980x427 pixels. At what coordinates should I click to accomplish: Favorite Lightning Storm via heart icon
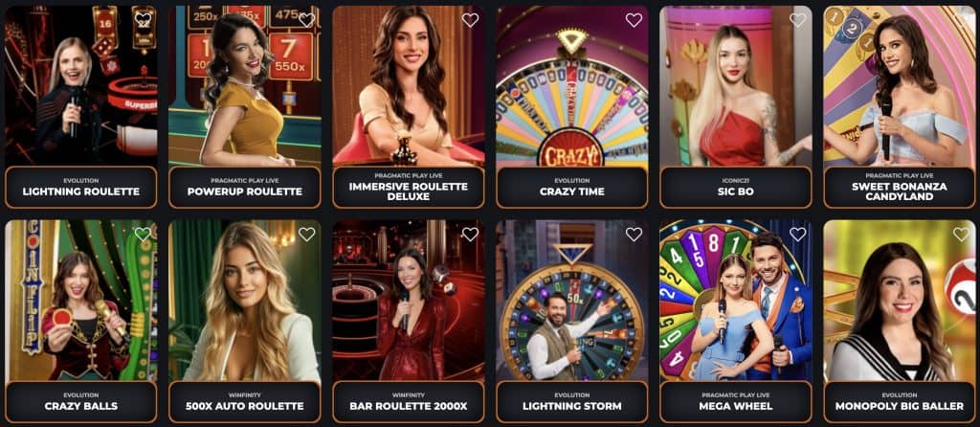(634, 235)
